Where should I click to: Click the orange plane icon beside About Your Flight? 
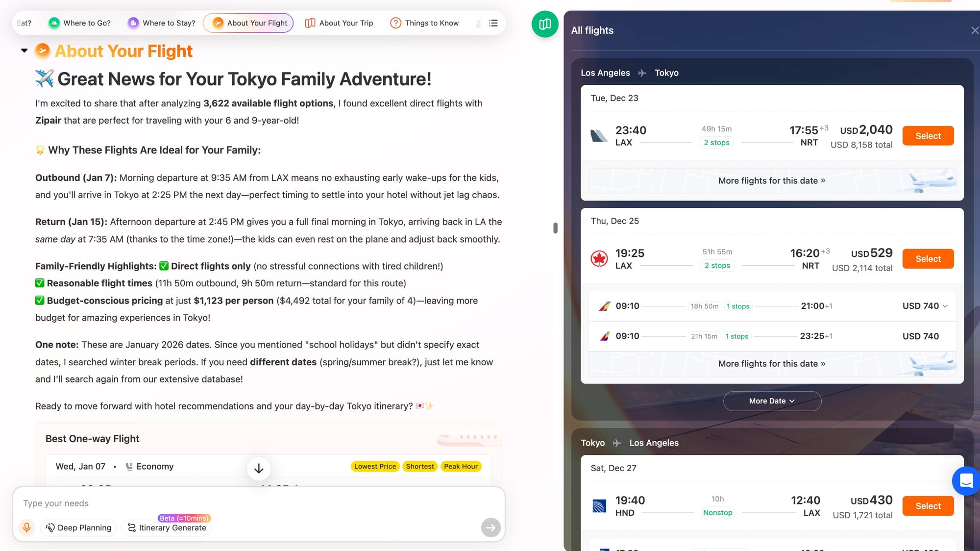(x=42, y=50)
